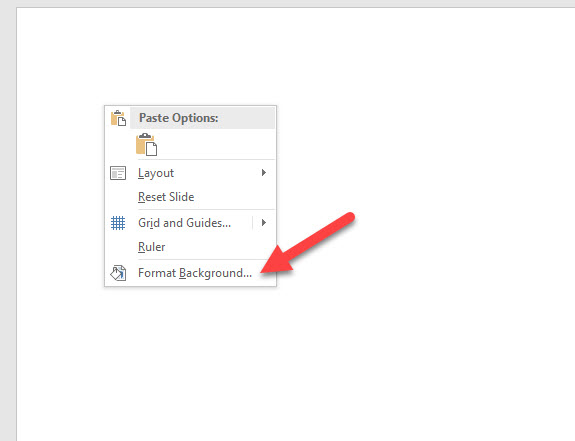Click the blank slide area below the context menu

click(191, 359)
